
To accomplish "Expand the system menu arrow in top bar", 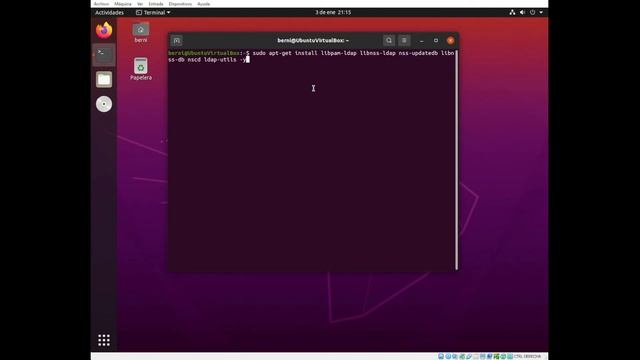I will pos(541,13).
